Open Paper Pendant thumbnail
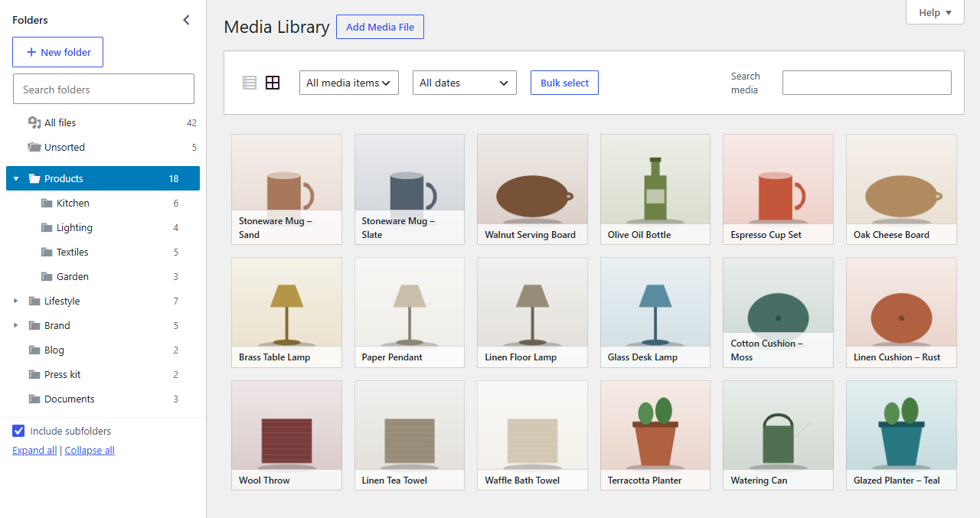Screen dimensions: 980x518 pos(410,312)
